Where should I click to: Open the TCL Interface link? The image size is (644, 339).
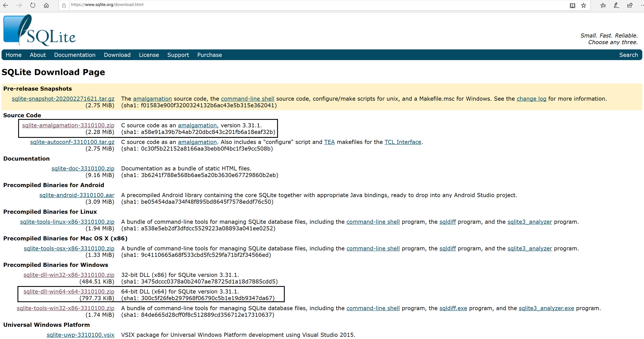click(x=403, y=142)
